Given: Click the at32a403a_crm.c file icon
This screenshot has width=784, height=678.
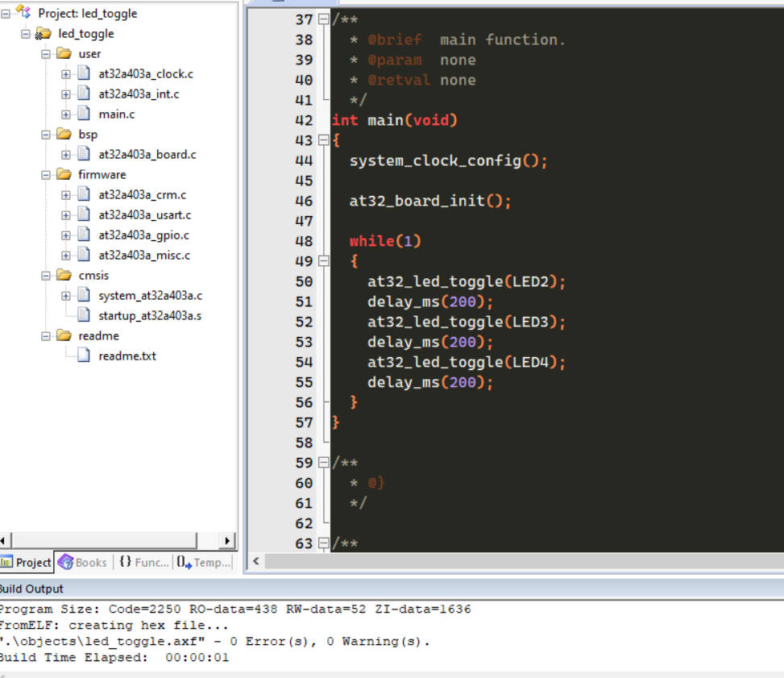Looking at the screenshot, I should coord(84,194).
